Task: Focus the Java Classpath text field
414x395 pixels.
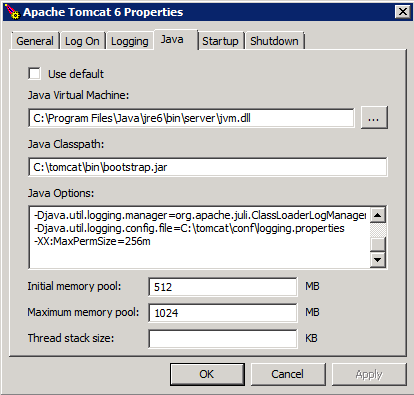Action: [x=208, y=167]
